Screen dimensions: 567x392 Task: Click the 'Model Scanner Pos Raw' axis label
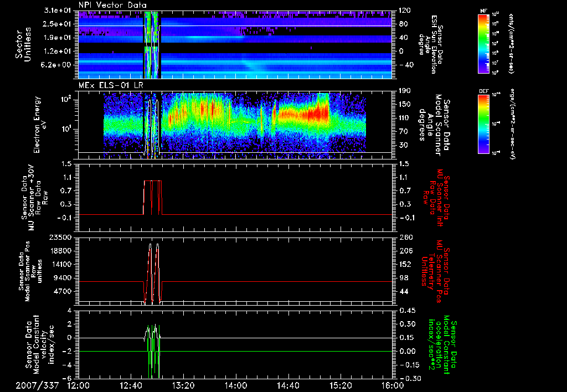30,271
